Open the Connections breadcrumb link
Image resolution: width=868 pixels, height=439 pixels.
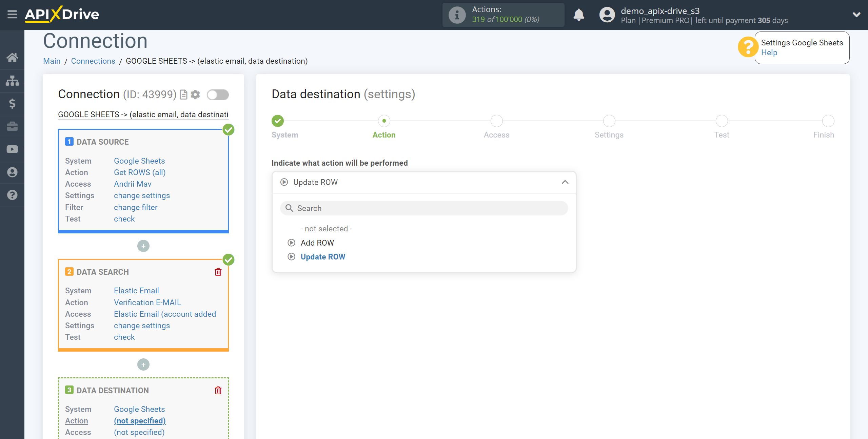pos(93,61)
